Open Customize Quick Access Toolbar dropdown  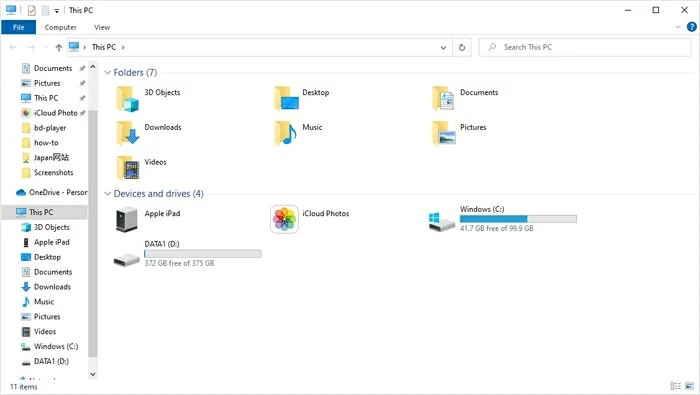coord(57,11)
